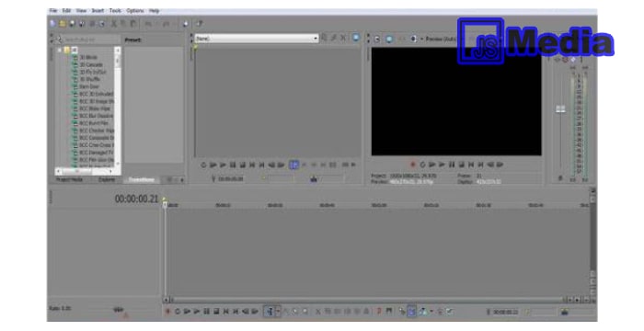Click tab scroll arrow next to Transitions tab
Screen dimensions: 644x331
(182, 179)
